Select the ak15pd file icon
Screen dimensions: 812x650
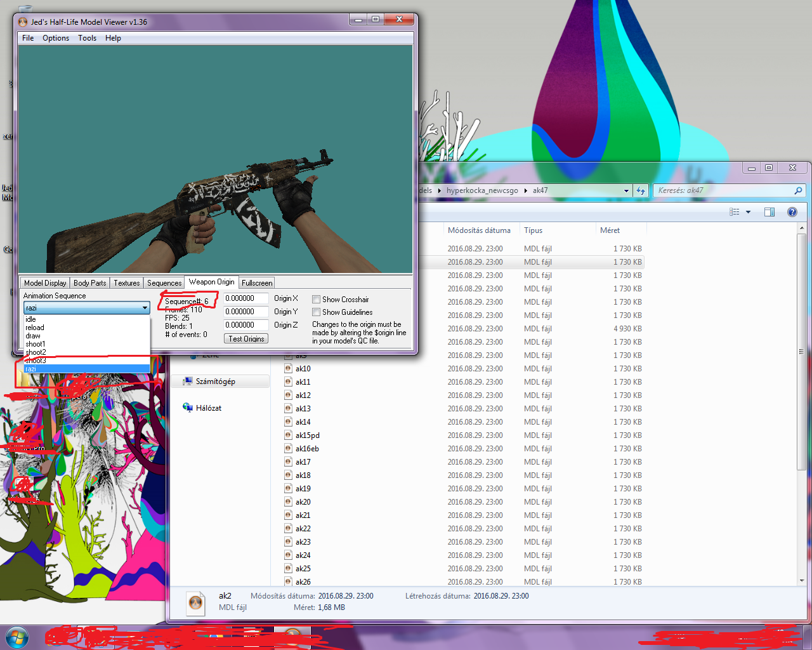289,435
